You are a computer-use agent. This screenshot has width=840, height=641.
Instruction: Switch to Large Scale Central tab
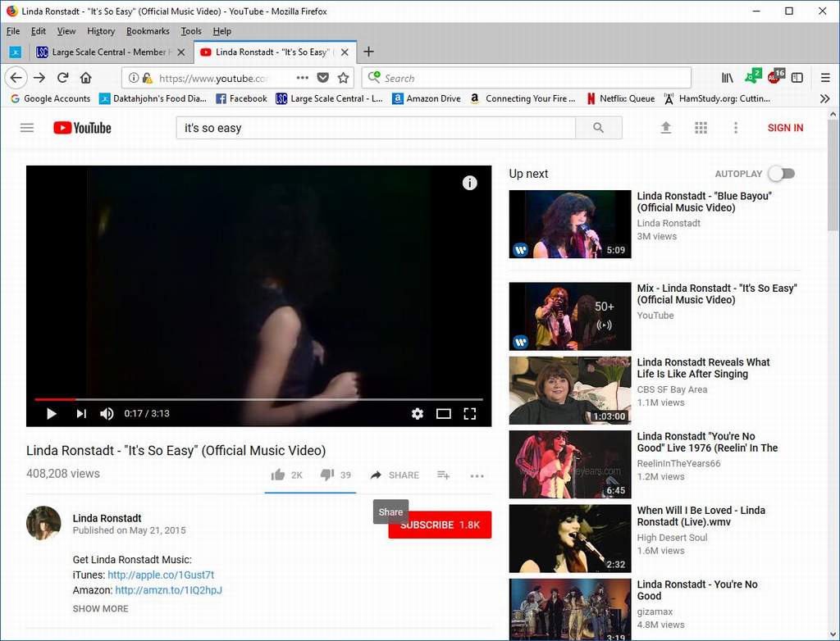pyautogui.click(x=111, y=52)
